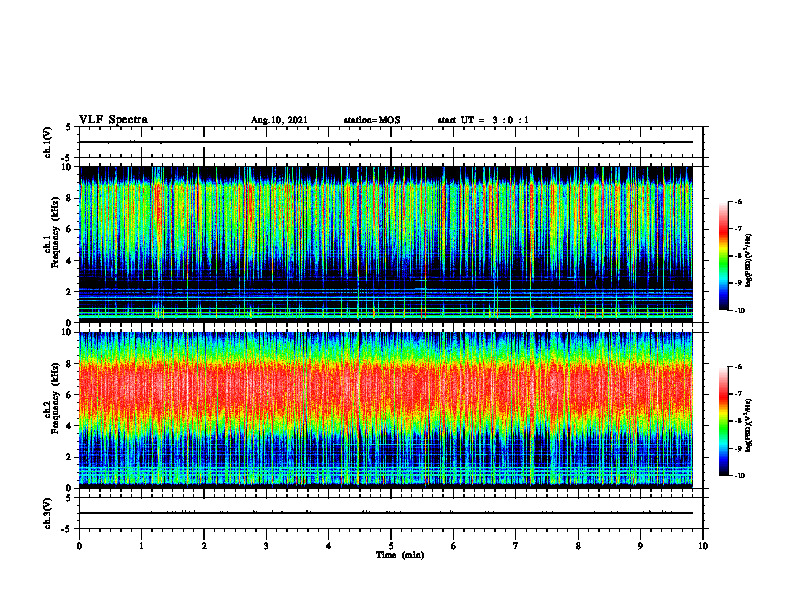
Task: Click the "2" kHz tick on ch.2 axis
Action: tap(70, 457)
